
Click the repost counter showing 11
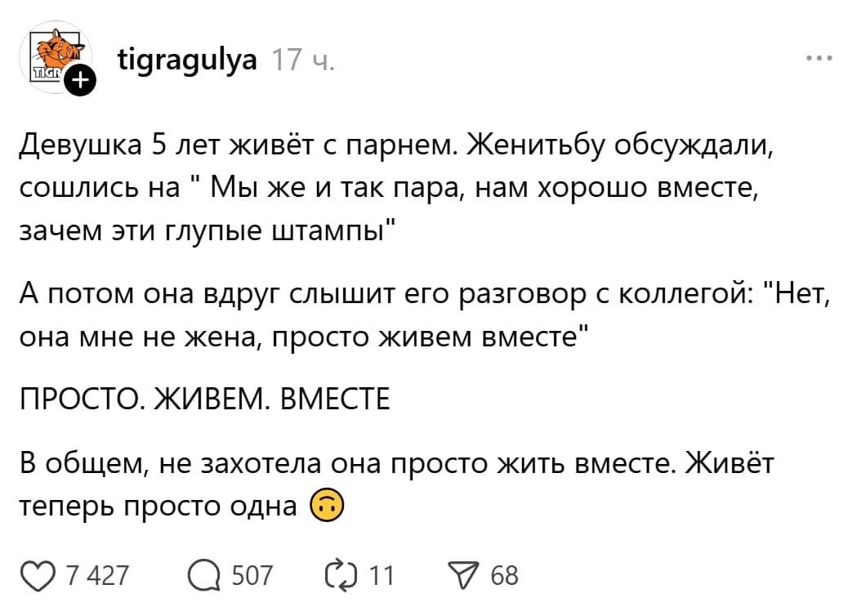[382, 574]
